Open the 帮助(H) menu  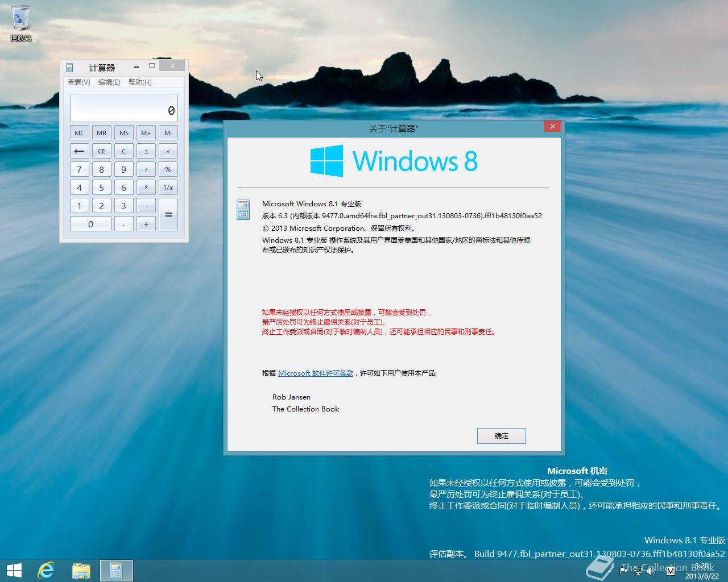tap(140, 82)
